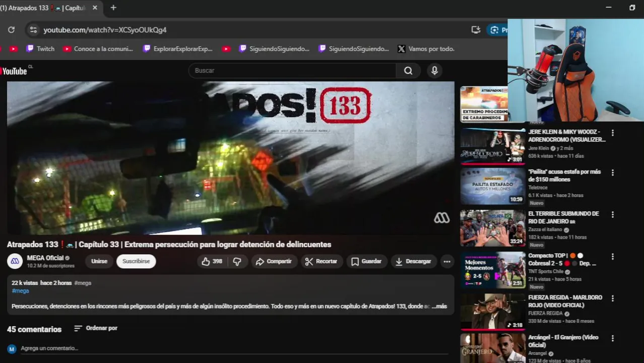Go to YouTube home via logo
Screen dimensions: 644x363
coord(15,71)
